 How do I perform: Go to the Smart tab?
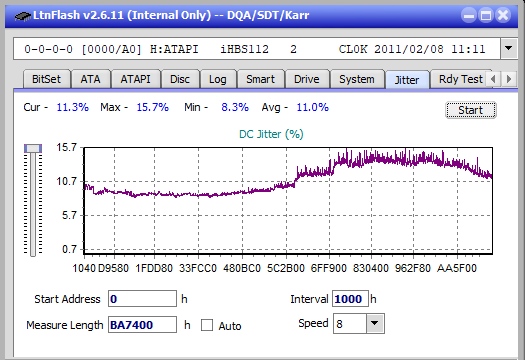[260, 79]
